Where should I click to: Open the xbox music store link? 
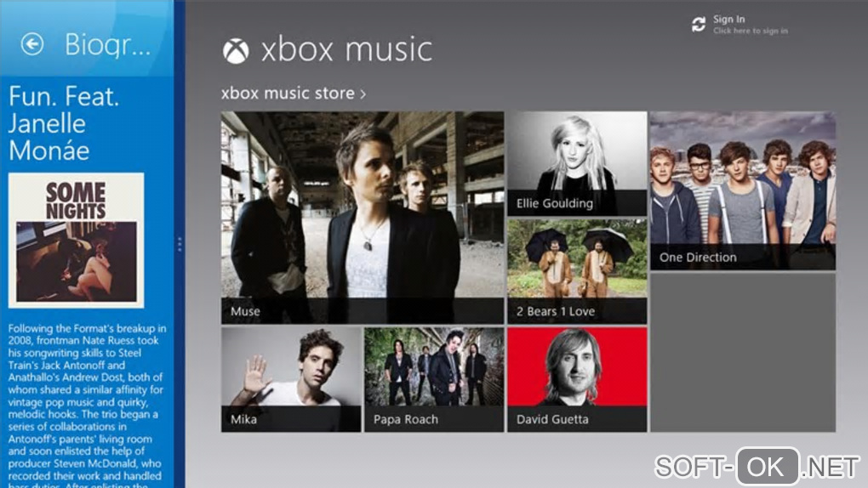288,93
